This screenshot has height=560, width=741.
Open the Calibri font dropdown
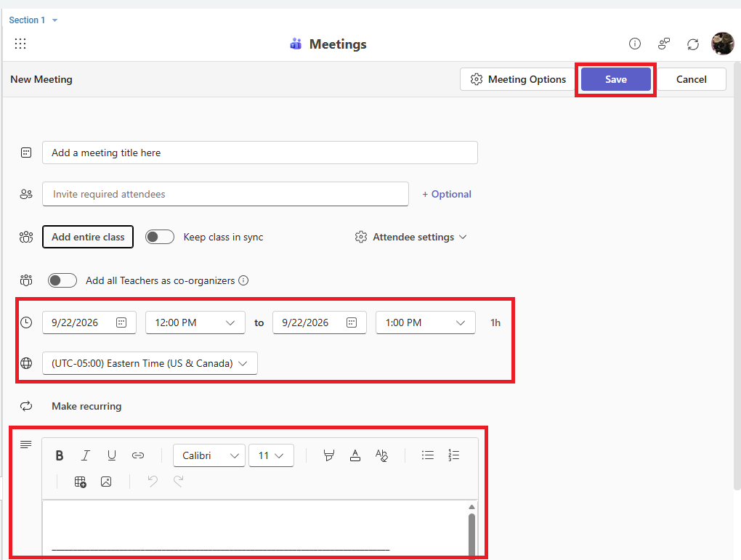(x=209, y=455)
